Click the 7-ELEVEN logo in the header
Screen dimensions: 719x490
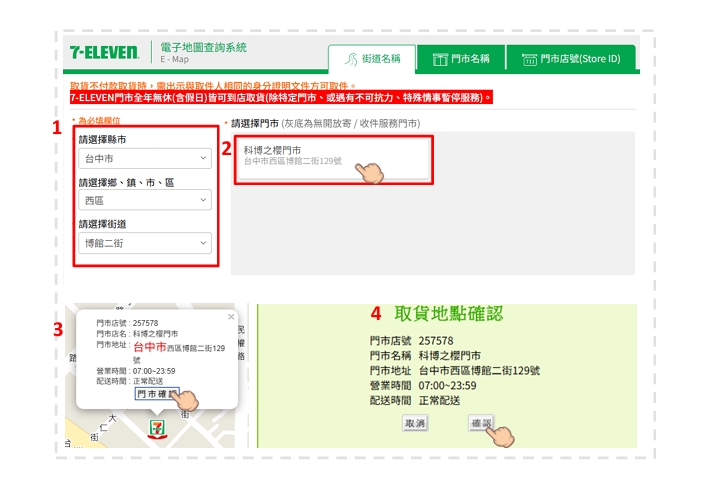[104, 52]
